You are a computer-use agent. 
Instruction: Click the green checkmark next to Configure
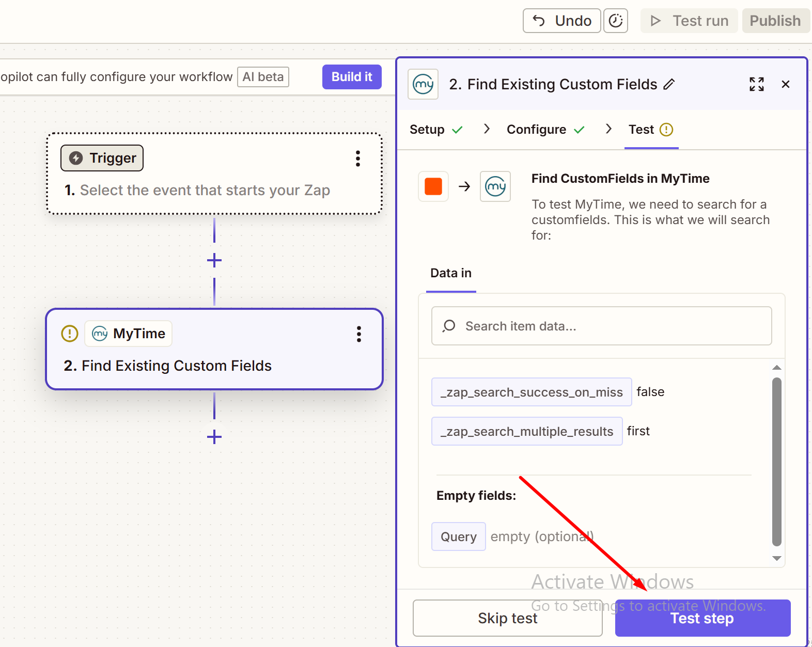579,130
